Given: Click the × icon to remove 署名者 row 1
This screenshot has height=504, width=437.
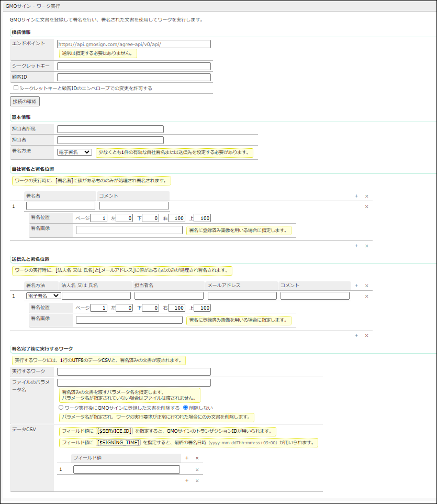Looking at the screenshot, I should pyautogui.click(x=366, y=206).
